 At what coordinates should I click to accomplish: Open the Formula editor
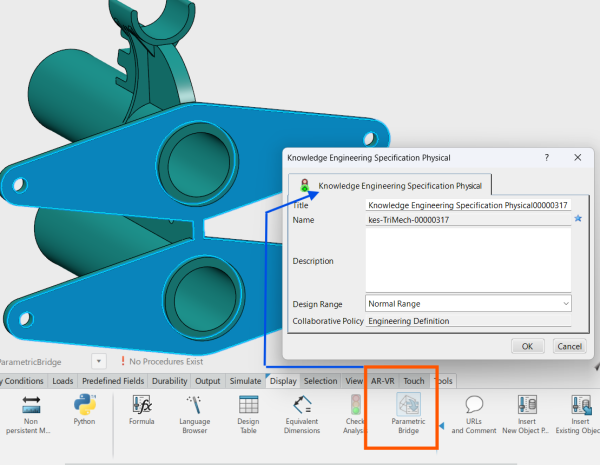click(142, 410)
